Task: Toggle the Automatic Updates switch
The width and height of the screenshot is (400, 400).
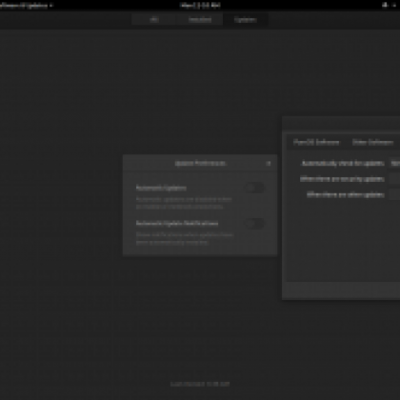Action: (x=255, y=188)
